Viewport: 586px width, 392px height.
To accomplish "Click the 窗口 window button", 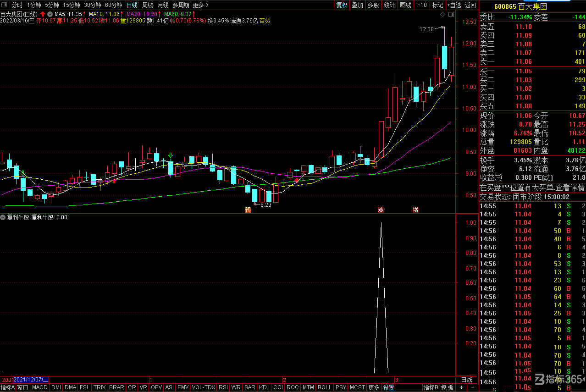I will coord(23,387).
